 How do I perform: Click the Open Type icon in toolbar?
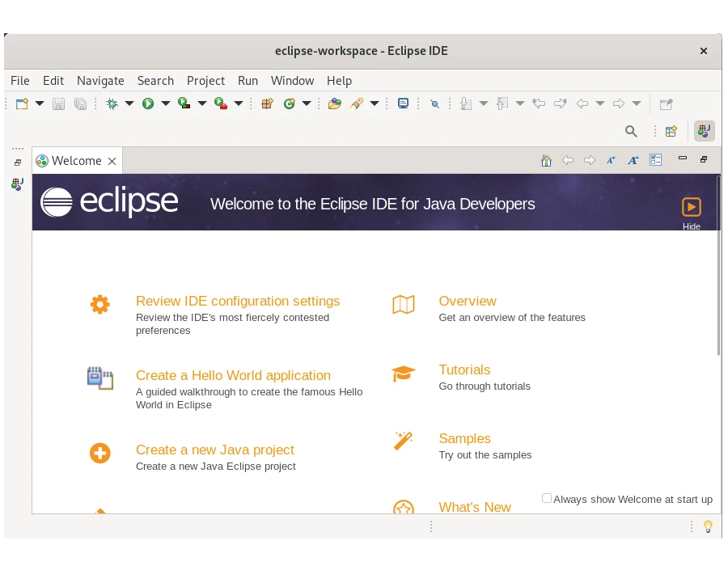pos(334,103)
